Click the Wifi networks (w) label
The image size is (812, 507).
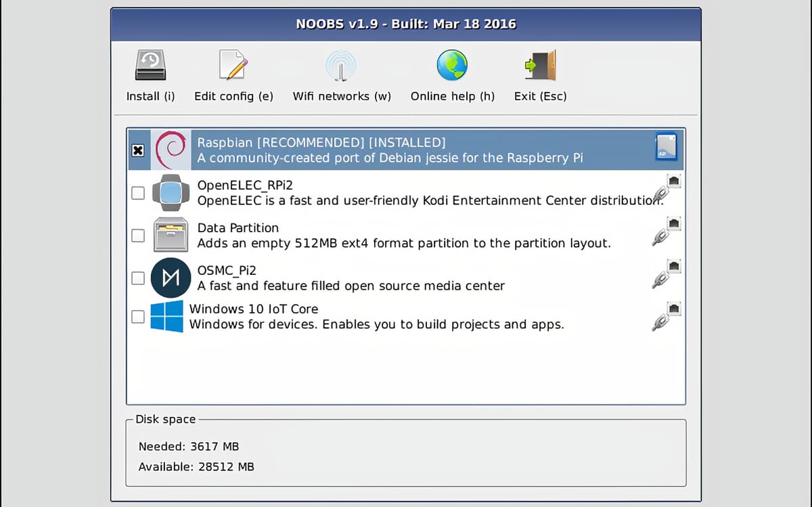[x=342, y=96]
